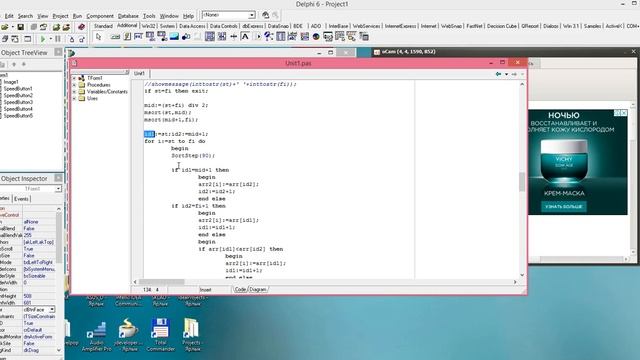
Task: Pick the DrawGrid component icon
Action: [162, 37]
